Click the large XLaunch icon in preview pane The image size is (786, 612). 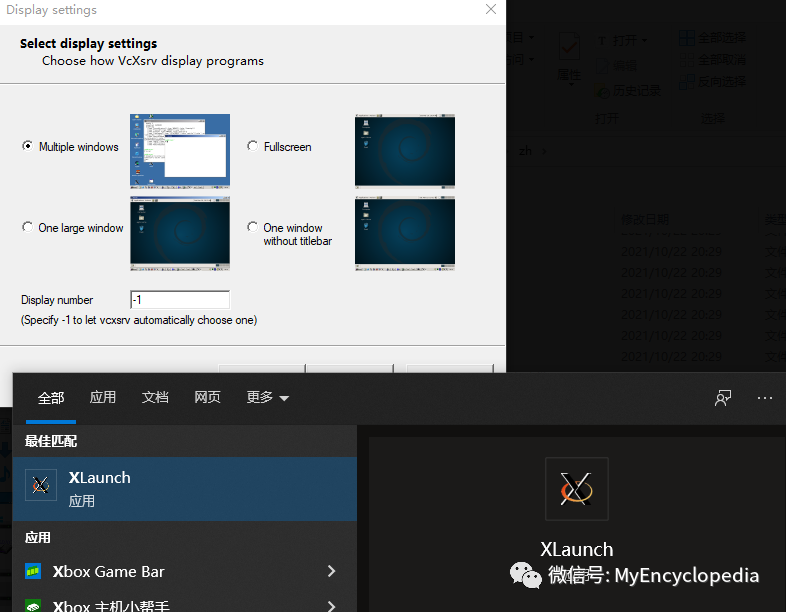pyautogui.click(x=576, y=489)
